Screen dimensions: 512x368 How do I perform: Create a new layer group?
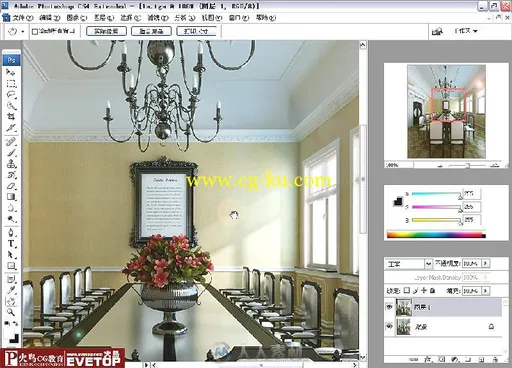[468, 359]
